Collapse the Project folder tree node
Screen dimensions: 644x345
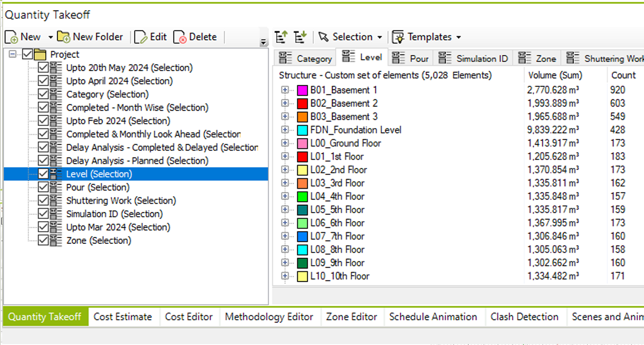13,54
